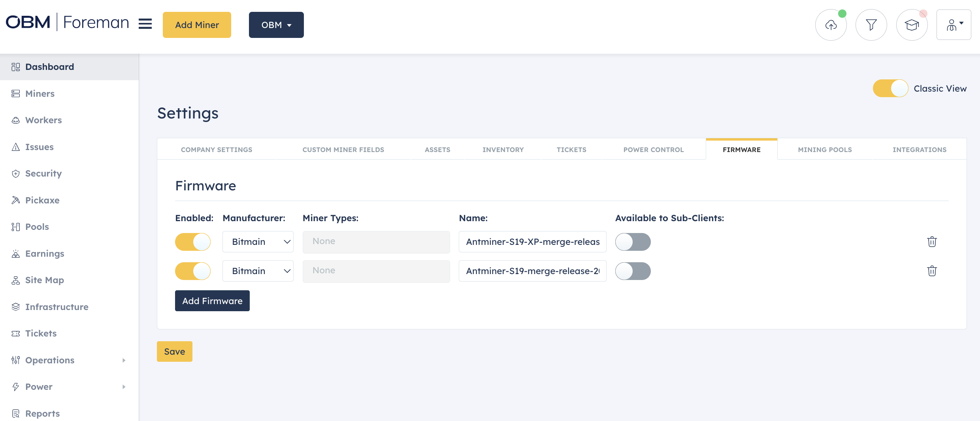Open the Reports page link
This screenshot has height=421, width=980.
coord(43,413)
